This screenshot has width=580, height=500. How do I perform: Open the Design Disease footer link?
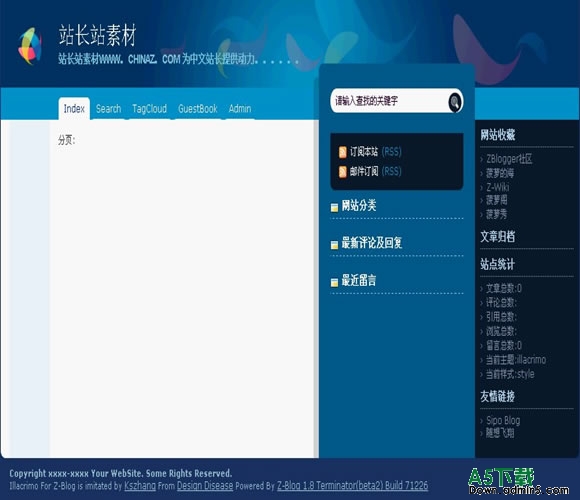(205, 486)
